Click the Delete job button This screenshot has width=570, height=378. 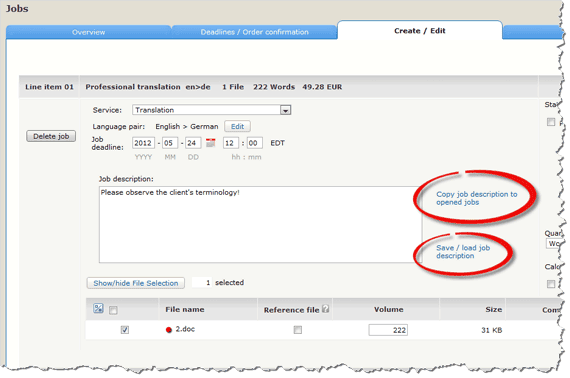[51, 136]
